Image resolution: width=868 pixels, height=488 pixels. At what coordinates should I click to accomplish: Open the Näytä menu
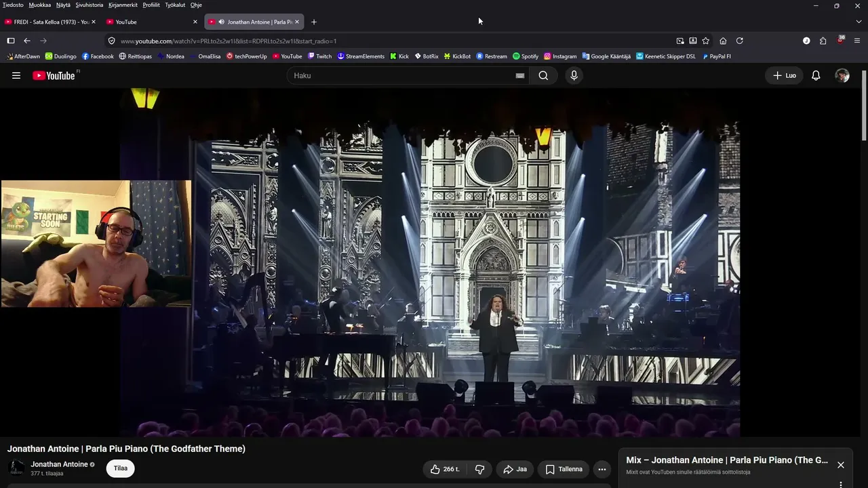point(63,5)
